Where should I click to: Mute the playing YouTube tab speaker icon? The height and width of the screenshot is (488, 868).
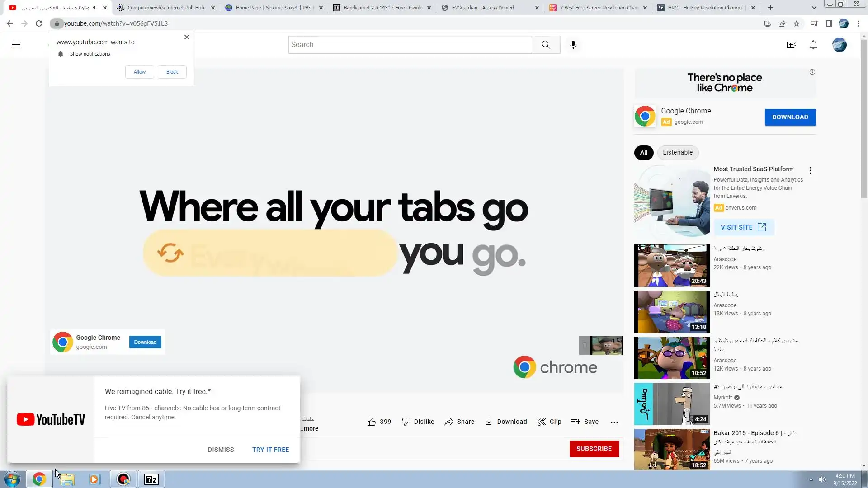coord(95,8)
